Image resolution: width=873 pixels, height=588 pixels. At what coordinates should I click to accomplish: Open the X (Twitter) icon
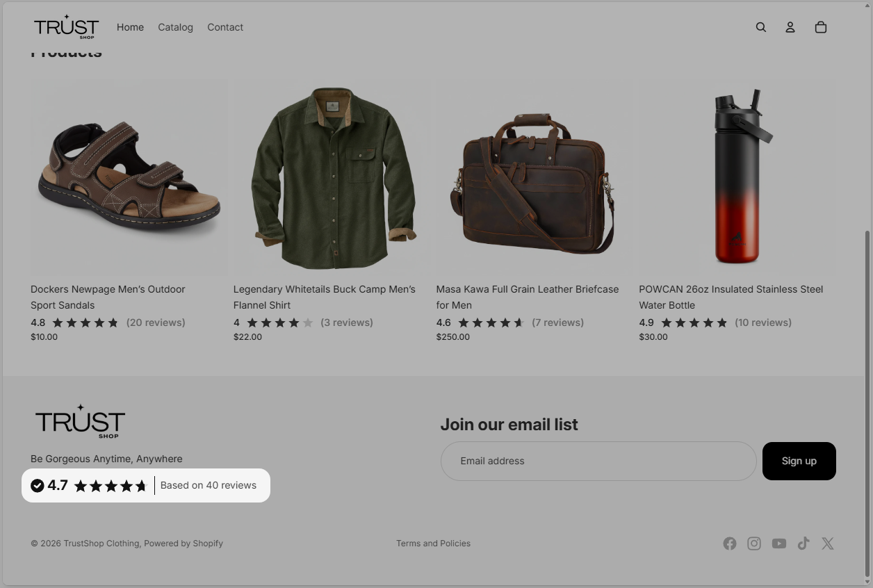828,544
